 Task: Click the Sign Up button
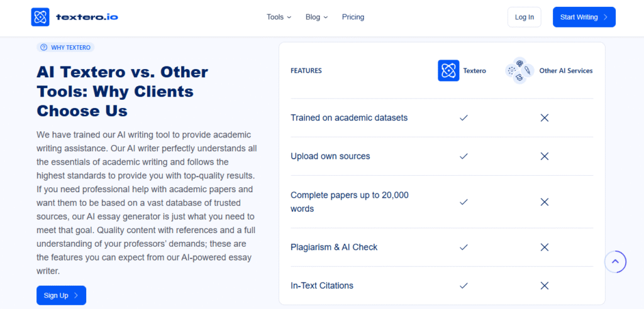(x=61, y=295)
